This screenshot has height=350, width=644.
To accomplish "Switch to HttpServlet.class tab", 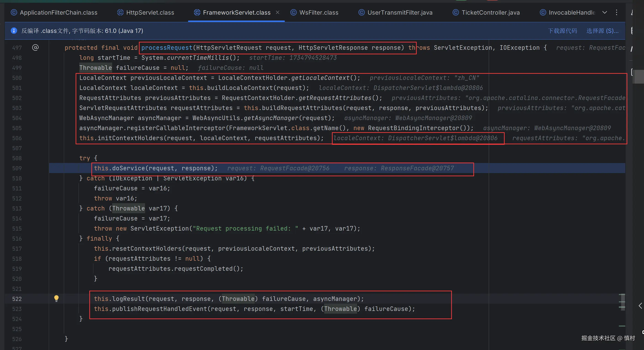I will [150, 13].
